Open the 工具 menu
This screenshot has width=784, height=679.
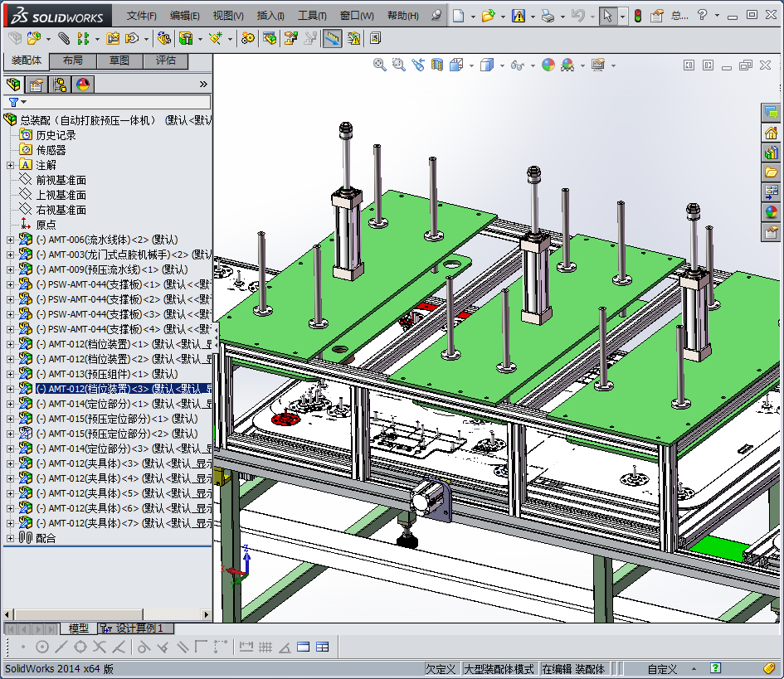pos(311,16)
